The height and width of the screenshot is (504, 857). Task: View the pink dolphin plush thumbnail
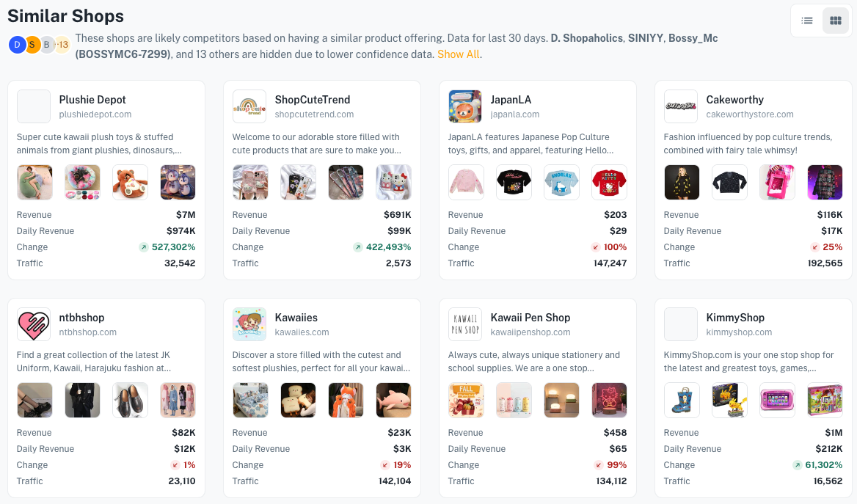click(x=393, y=400)
